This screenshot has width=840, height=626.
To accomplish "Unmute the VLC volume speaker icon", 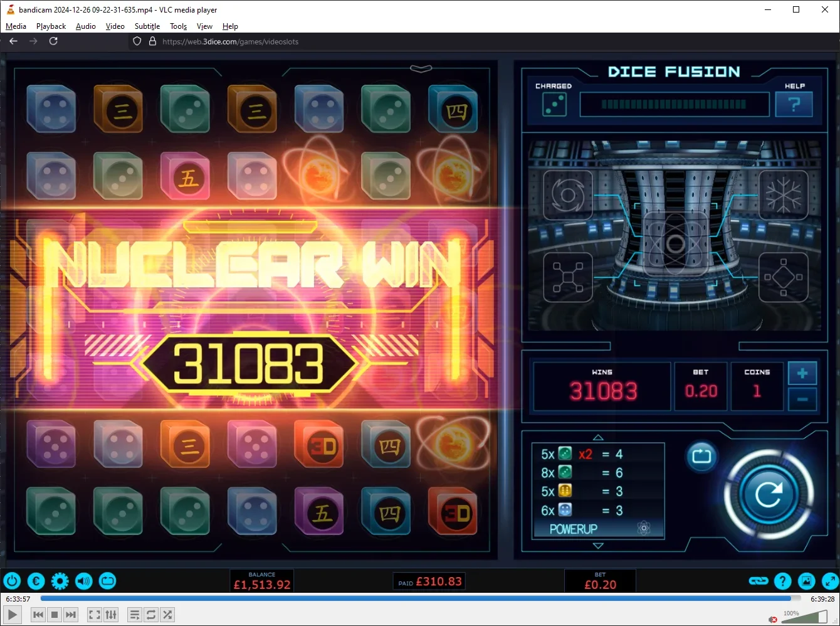I will pos(774,619).
